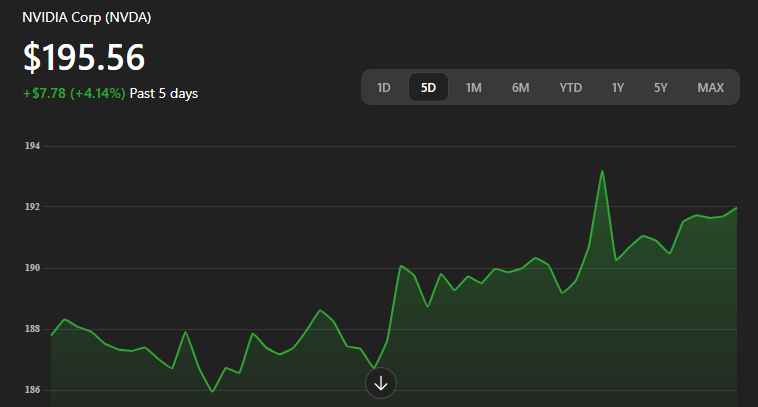Click the round down-arrow scroll button
The height and width of the screenshot is (407, 758).
[x=381, y=383]
